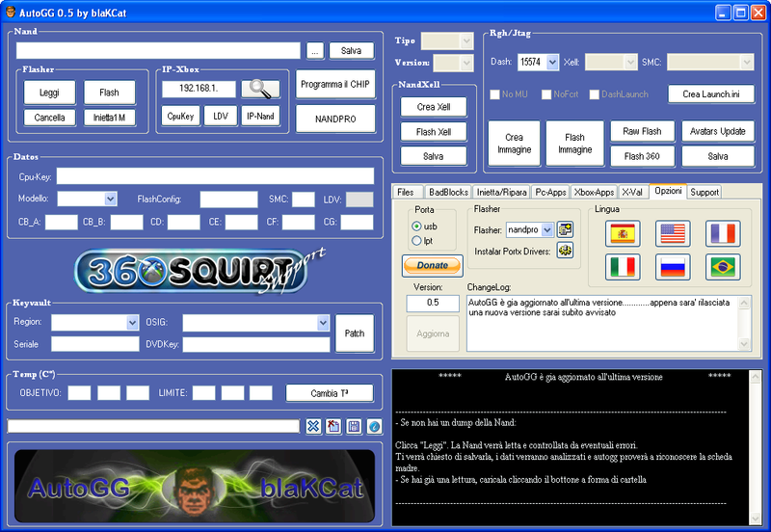Select the lpt port radio button
Viewport: 771px width, 532px height.
click(x=416, y=241)
